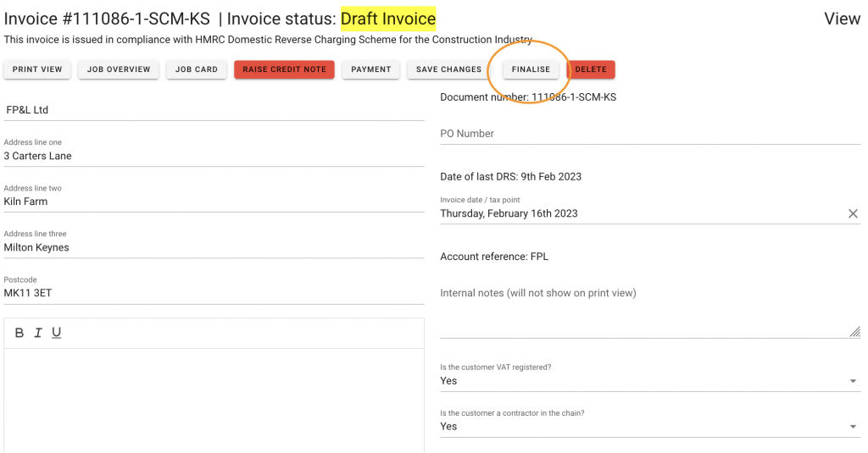Save changes to the invoice
The image size is (868, 453).
[x=448, y=69]
